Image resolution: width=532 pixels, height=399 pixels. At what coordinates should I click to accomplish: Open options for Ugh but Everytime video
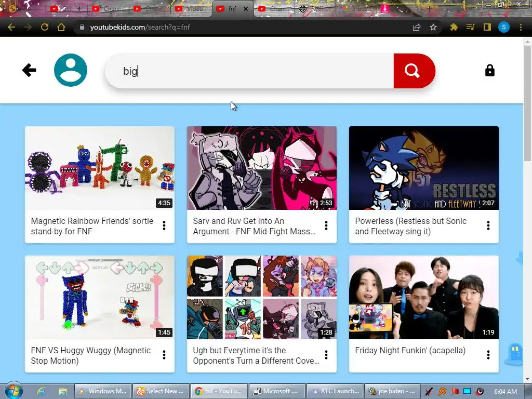pyautogui.click(x=326, y=355)
